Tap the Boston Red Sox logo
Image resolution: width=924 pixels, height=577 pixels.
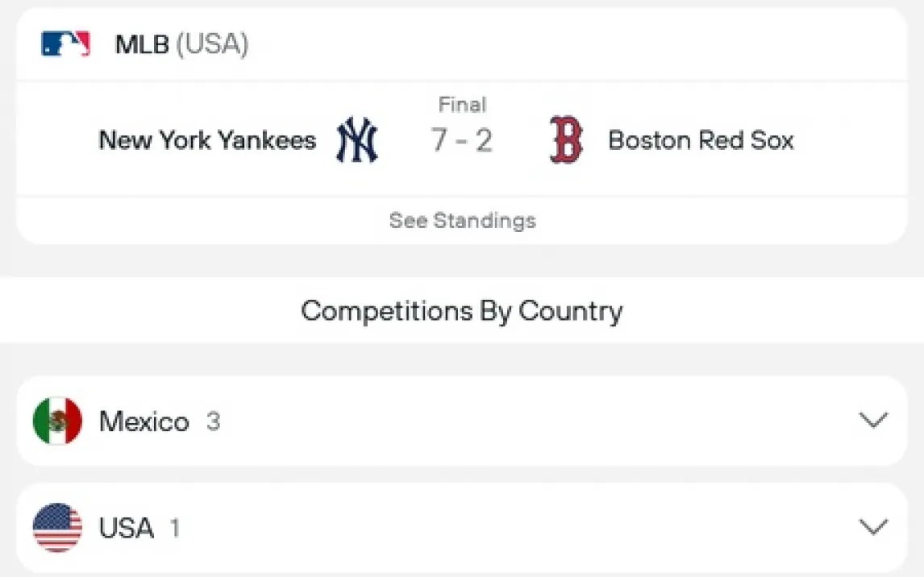[566, 140]
